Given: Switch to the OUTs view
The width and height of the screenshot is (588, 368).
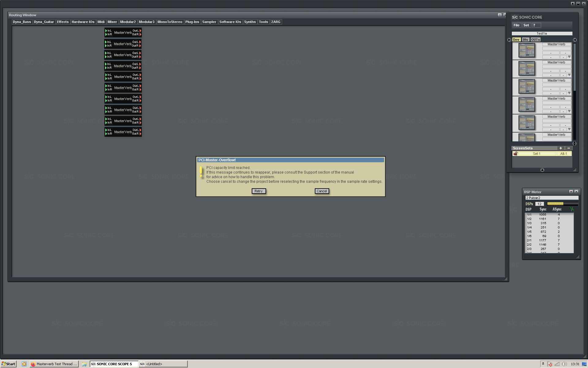Looking at the screenshot, I should 535,40.
